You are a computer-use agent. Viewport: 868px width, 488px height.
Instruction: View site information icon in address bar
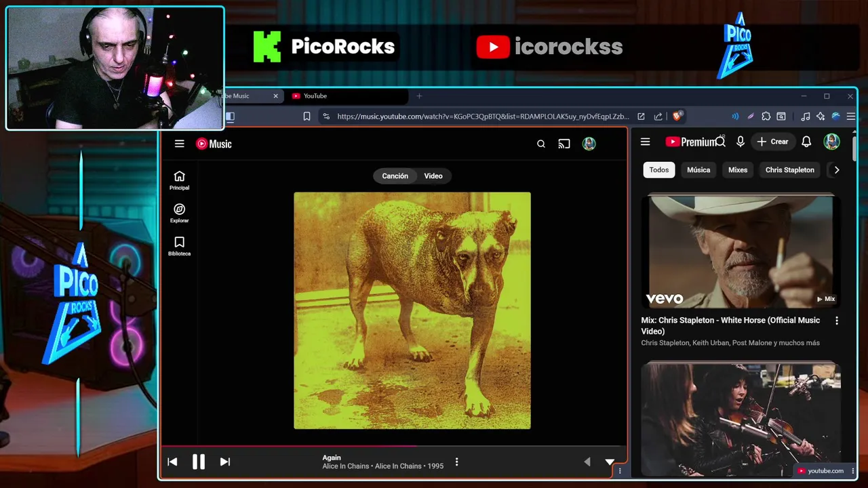pyautogui.click(x=326, y=117)
